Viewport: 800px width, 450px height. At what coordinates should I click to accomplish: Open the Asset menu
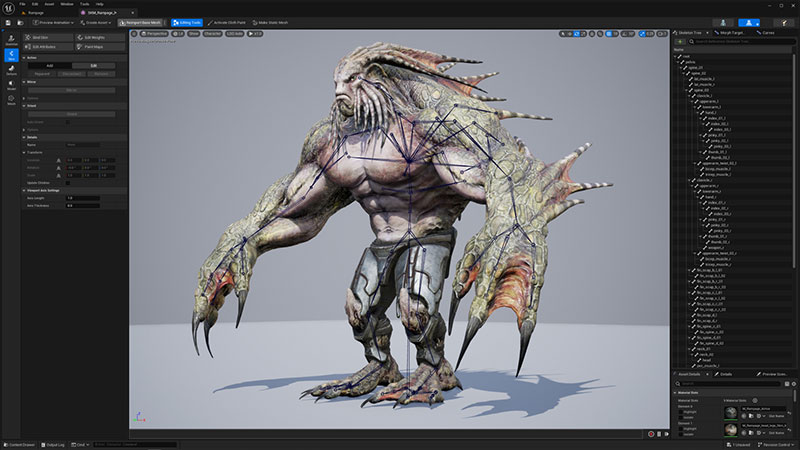coord(49,4)
